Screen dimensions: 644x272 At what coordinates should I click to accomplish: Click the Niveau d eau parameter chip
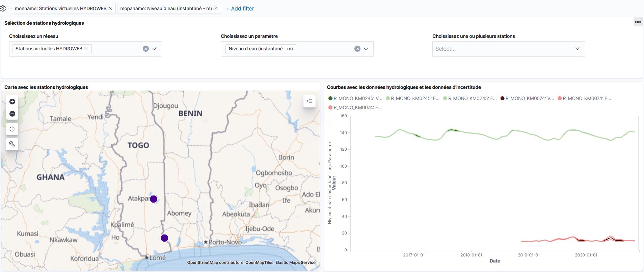tap(261, 49)
